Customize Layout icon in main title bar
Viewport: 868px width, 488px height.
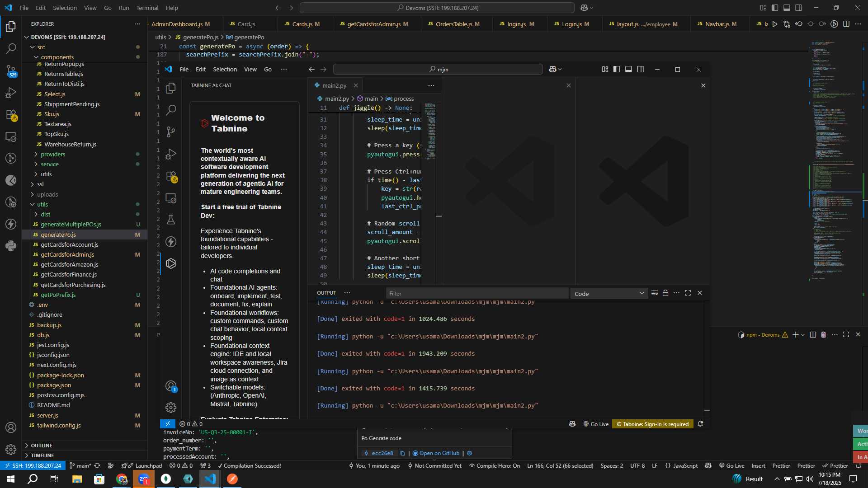763,8
